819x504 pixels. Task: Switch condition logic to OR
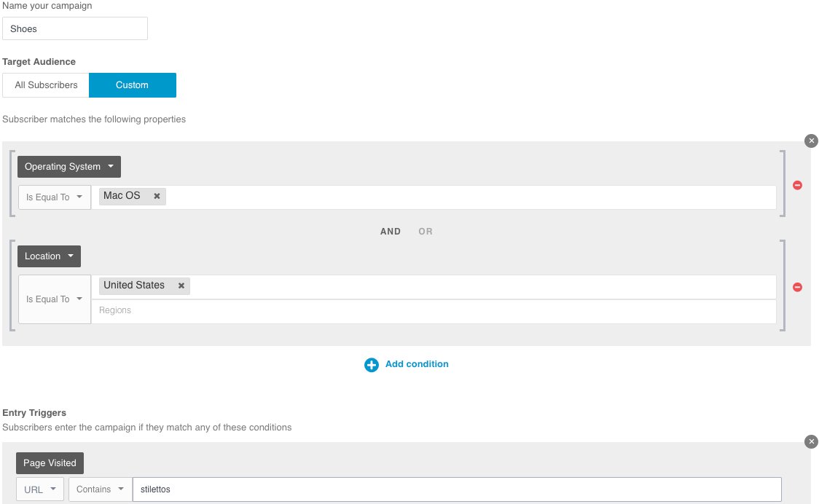coord(426,232)
